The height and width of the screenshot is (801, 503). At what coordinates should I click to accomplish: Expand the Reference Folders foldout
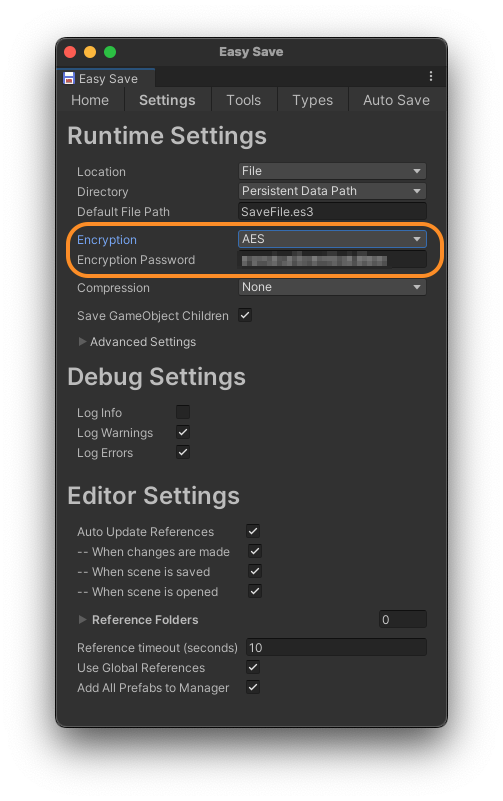click(x=82, y=619)
